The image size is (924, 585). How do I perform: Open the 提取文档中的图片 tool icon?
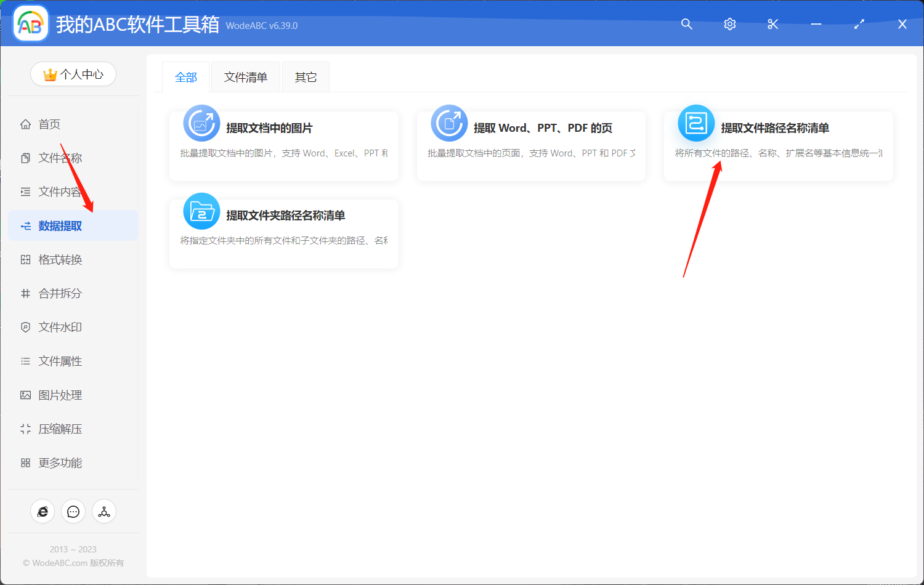pos(201,123)
